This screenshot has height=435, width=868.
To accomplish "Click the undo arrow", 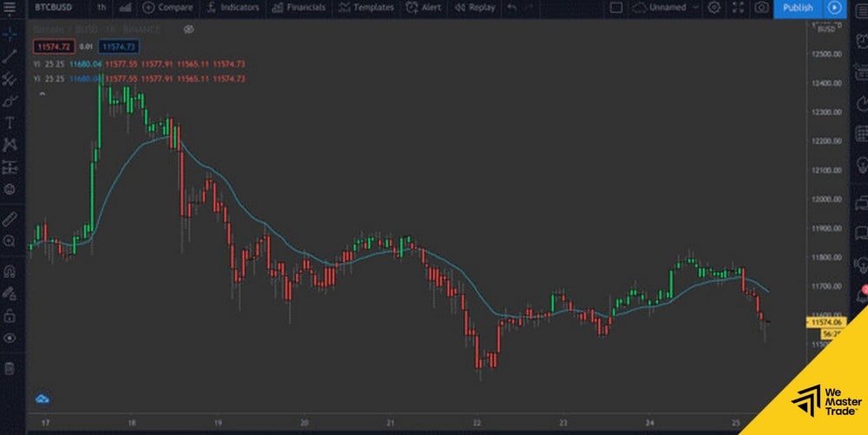I will tap(512, 8).
